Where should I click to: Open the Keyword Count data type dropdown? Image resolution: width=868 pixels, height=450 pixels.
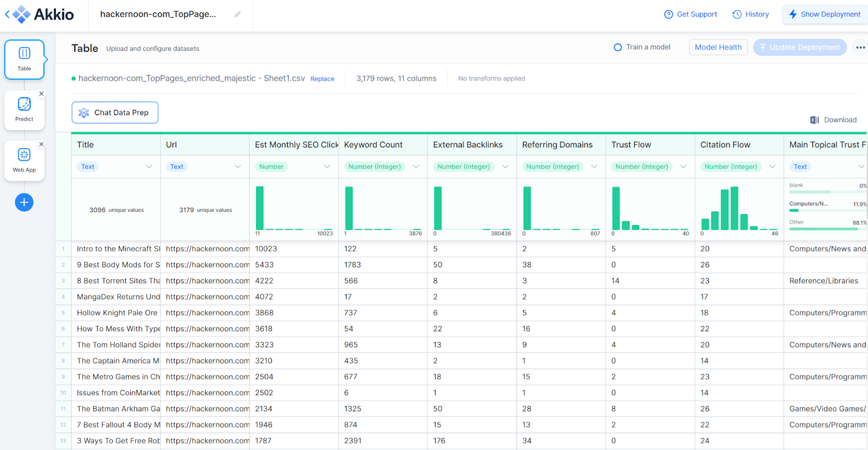pyautogui.click(x=416, y=166)
